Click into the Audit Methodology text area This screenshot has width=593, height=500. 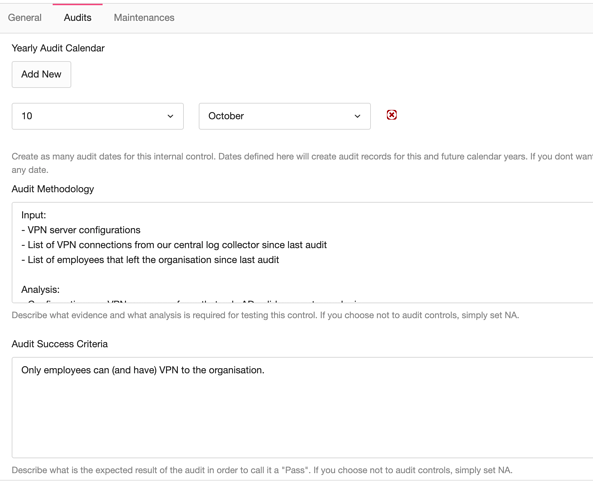pyautogui.click(x=303, y=252)
